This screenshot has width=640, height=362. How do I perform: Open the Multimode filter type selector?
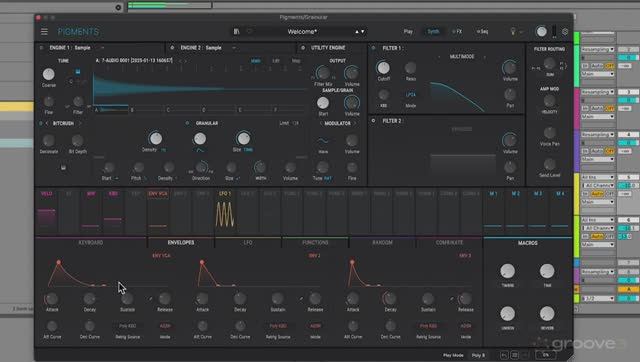(462, 56)
